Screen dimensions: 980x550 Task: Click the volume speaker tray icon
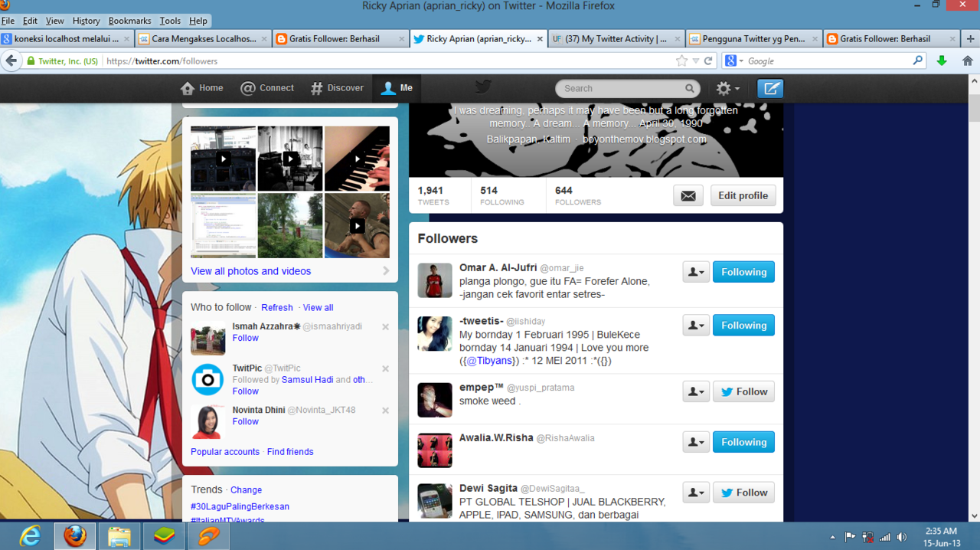click(902, 537)
